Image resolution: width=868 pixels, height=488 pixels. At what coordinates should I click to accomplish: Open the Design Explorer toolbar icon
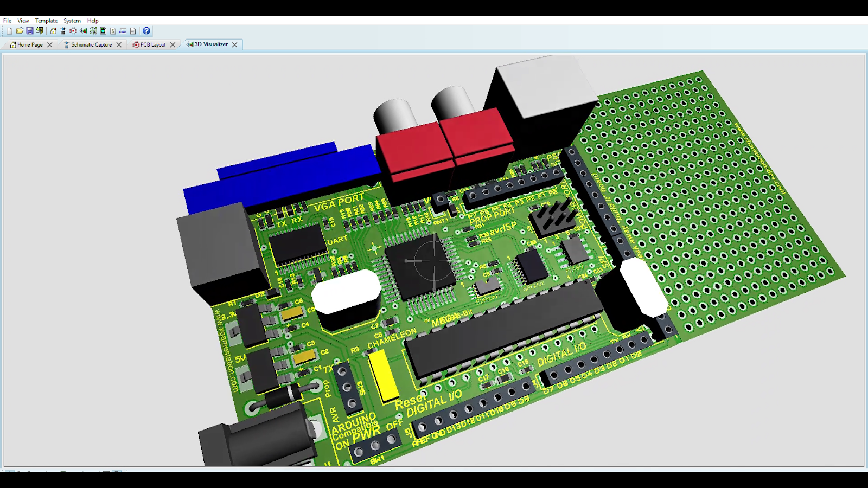[x=103, y=31]
